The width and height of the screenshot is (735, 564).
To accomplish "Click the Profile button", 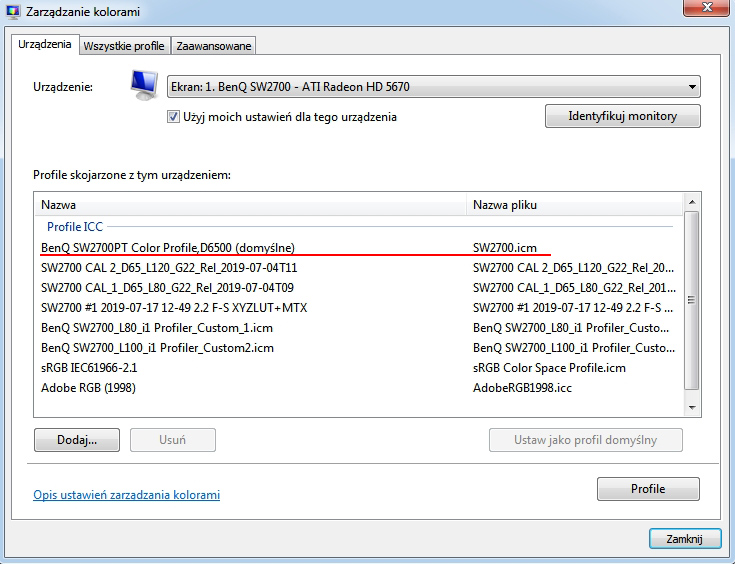I will (648, 489).
